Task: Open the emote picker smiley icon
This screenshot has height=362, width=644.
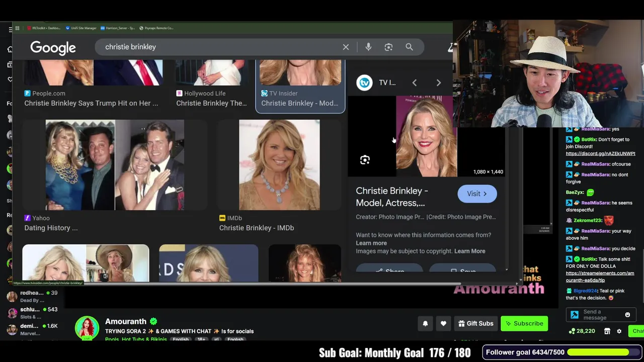Action: click(x=627, y=315)
